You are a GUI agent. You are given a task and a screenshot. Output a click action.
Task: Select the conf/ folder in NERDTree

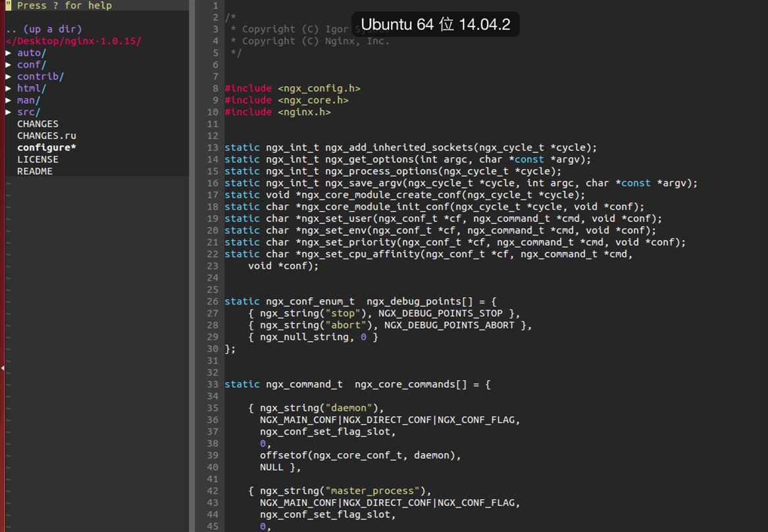point(32,64)
